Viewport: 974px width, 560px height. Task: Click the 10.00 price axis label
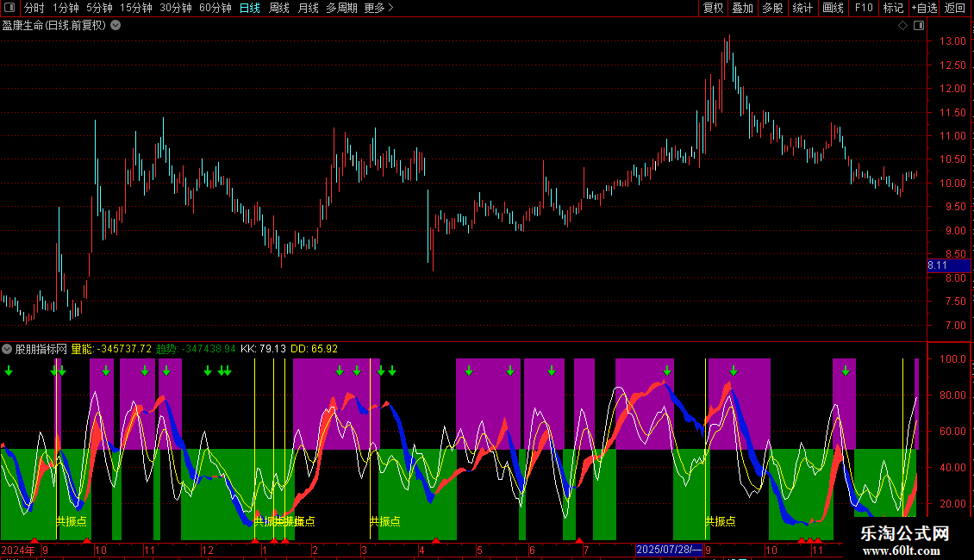[952, 184]
